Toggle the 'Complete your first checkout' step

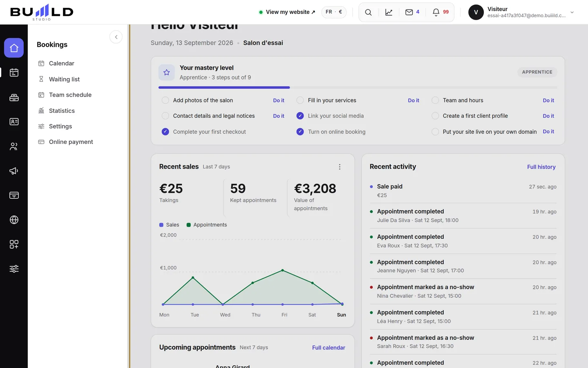tap(165, 132)
